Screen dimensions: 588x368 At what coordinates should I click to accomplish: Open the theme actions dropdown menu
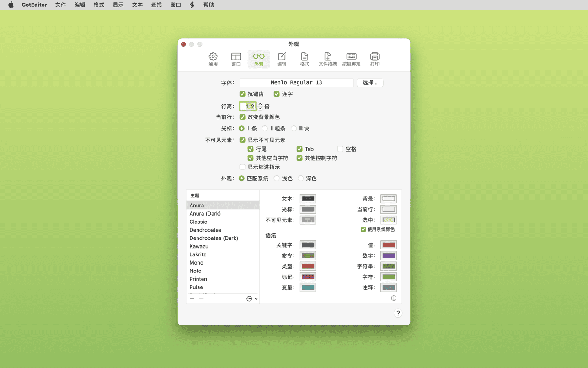252,299
